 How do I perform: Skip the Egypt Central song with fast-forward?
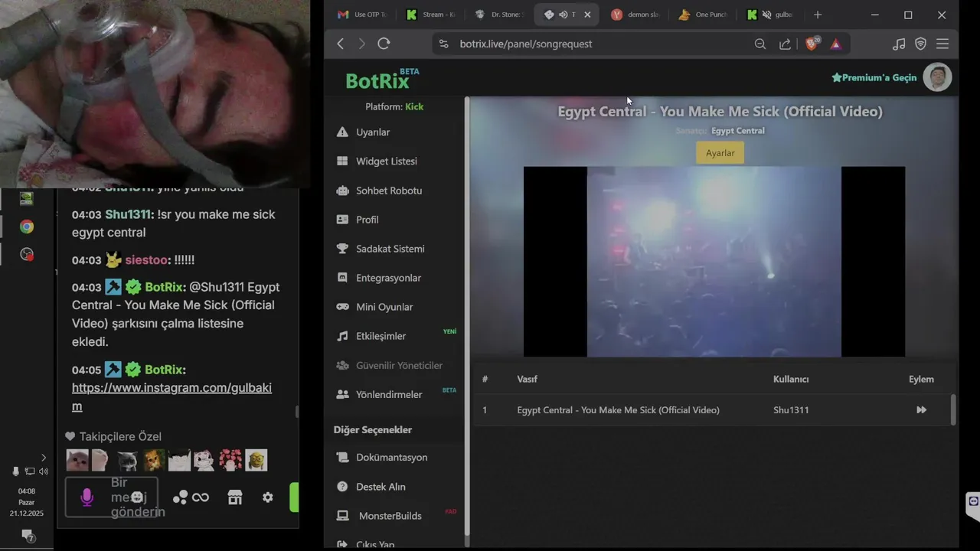pyautogui.click(x=921, y=410)
